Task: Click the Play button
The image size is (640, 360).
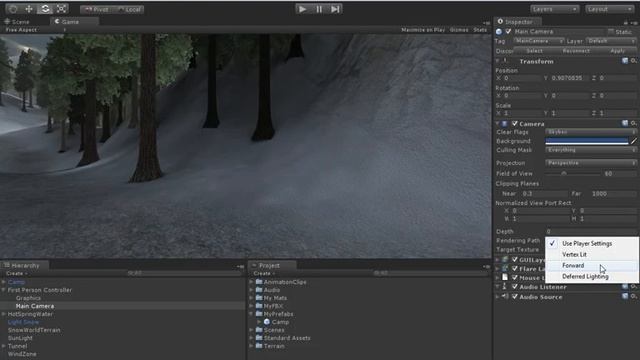Action: (x=303, y=9)
